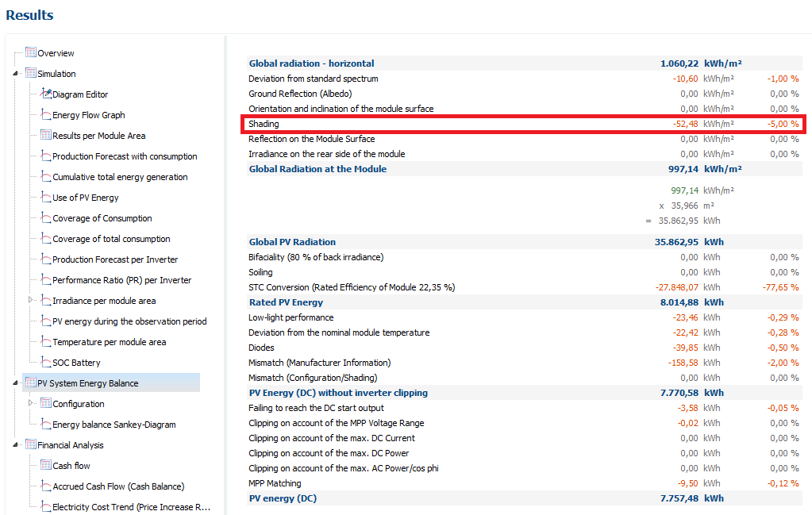812x515 pixels.
Task: Click the SOC Battery chart icon
Action: [46, 363]
